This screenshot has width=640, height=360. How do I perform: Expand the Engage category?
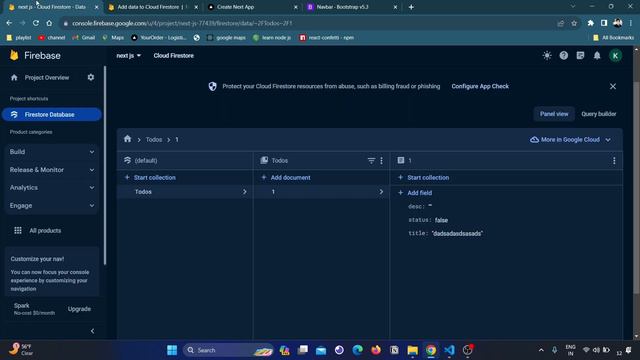[x=52, y=206]
